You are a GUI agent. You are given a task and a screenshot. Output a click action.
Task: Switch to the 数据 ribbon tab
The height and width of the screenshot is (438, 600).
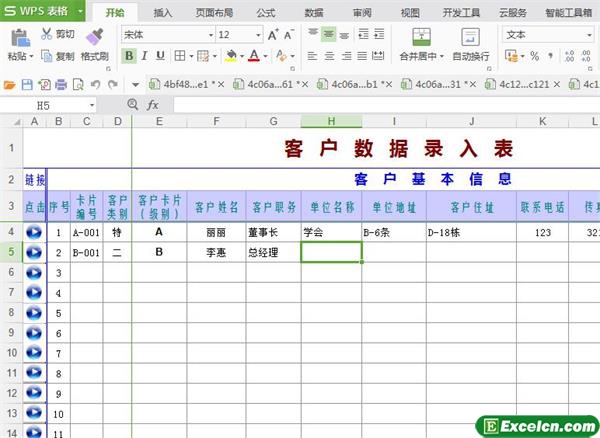point(314,13)
